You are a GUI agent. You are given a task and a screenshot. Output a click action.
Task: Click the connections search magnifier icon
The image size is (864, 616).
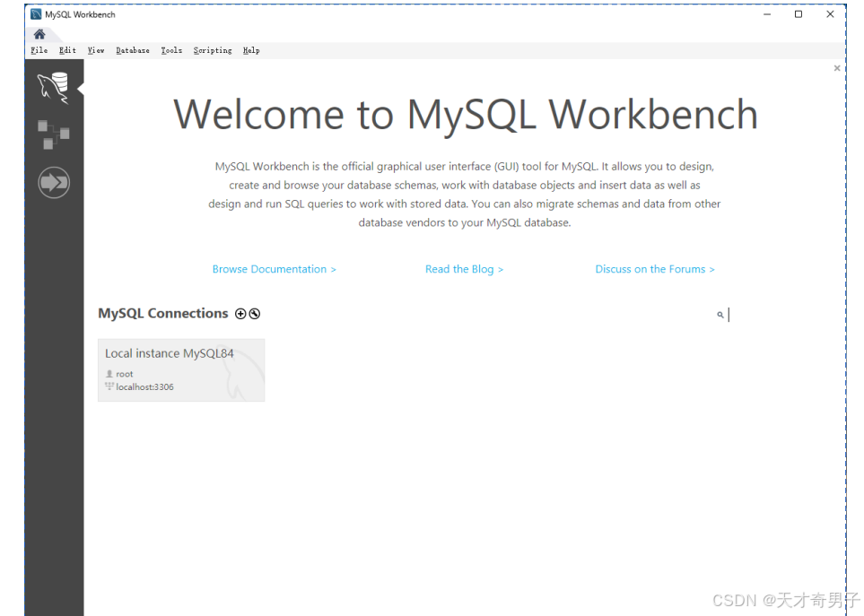[x=720, y=315]
